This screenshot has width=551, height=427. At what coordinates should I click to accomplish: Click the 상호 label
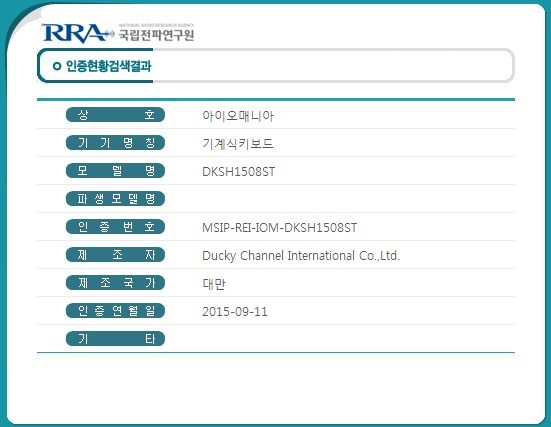pyautogui.click(x=115, y=115)
